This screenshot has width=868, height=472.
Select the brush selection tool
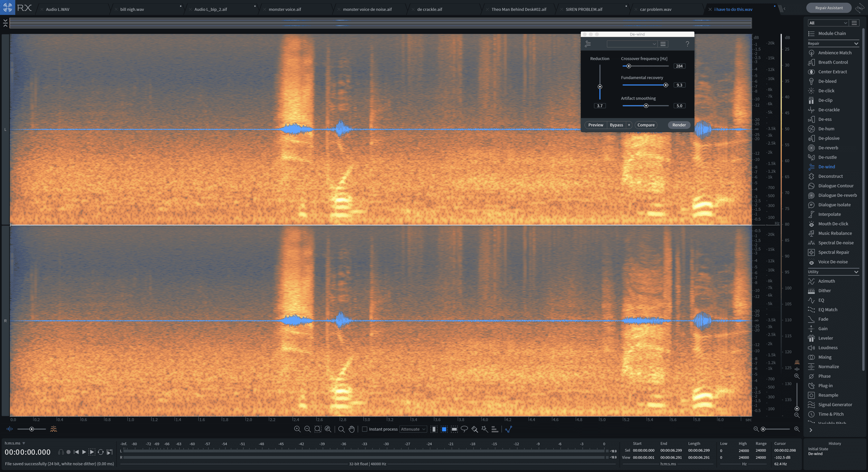(475, 429)
